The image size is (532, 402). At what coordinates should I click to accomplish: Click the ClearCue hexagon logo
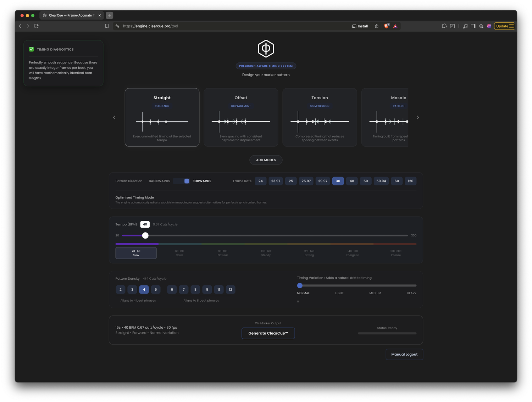tap(266, 49)
